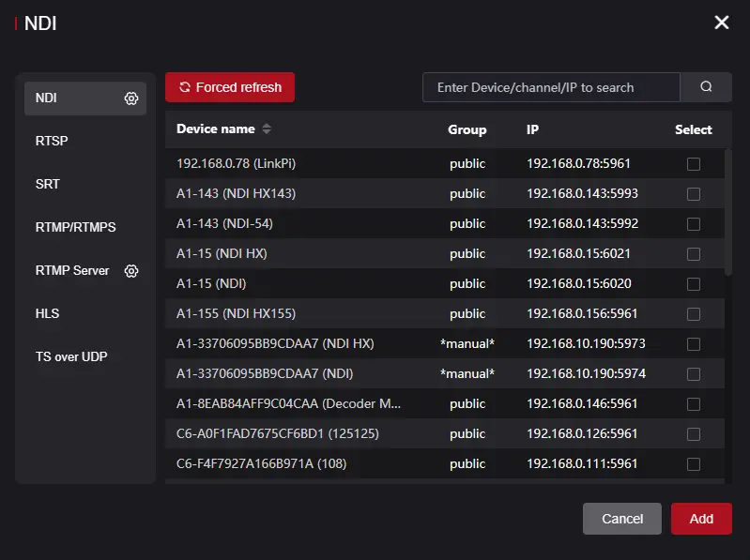This screenshot has height=560, width=750.
Task: Select the HLS tab
Action: point(48,314)
